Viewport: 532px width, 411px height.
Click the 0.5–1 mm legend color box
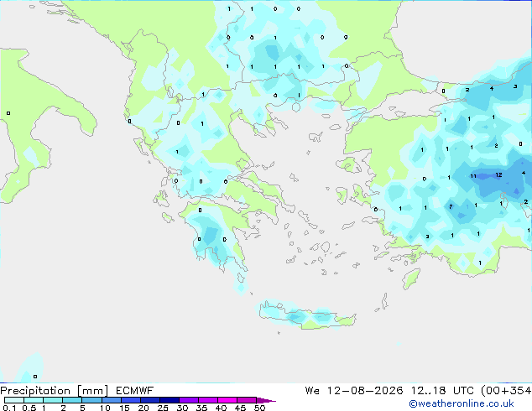tap(34, 400)
